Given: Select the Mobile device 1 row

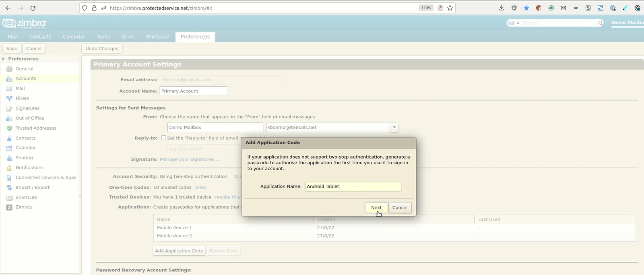Looking at the screenshot, I should (394, 228).
